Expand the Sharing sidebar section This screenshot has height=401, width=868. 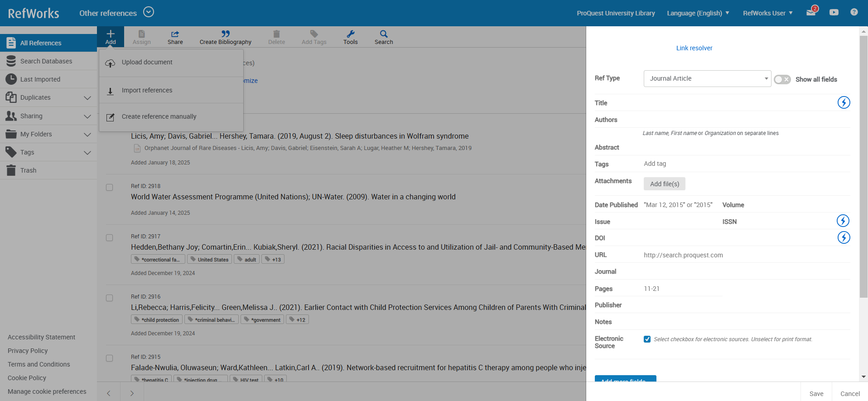87,116
